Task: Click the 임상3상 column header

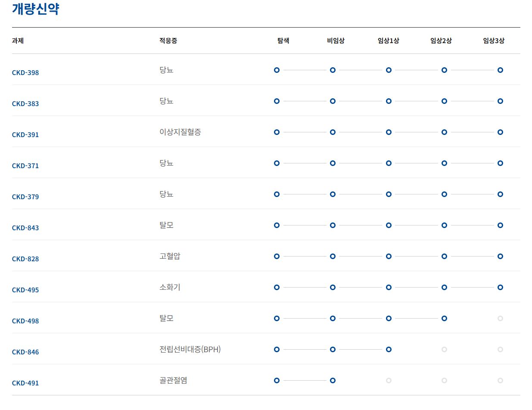Action: click(x=493, y=41)
